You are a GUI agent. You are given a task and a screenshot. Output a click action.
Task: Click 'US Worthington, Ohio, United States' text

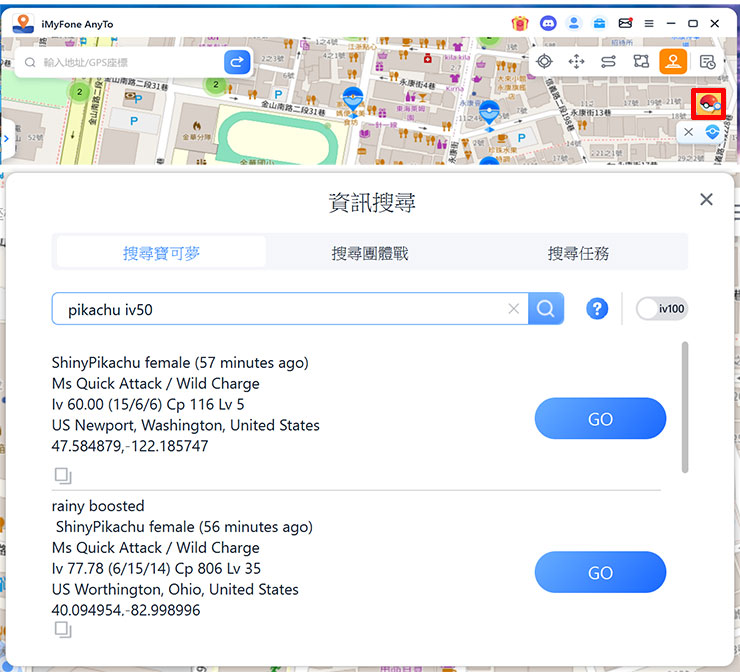(x=175, y=589)
